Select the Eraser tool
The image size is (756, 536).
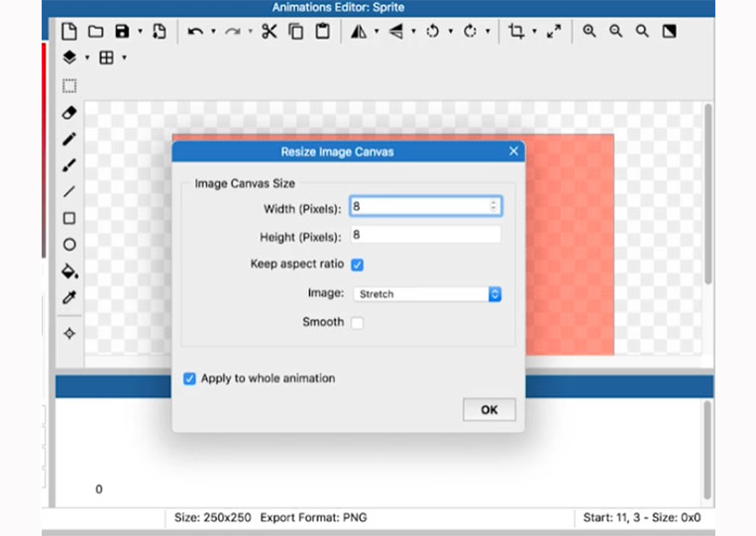click(x=69, y=113)
